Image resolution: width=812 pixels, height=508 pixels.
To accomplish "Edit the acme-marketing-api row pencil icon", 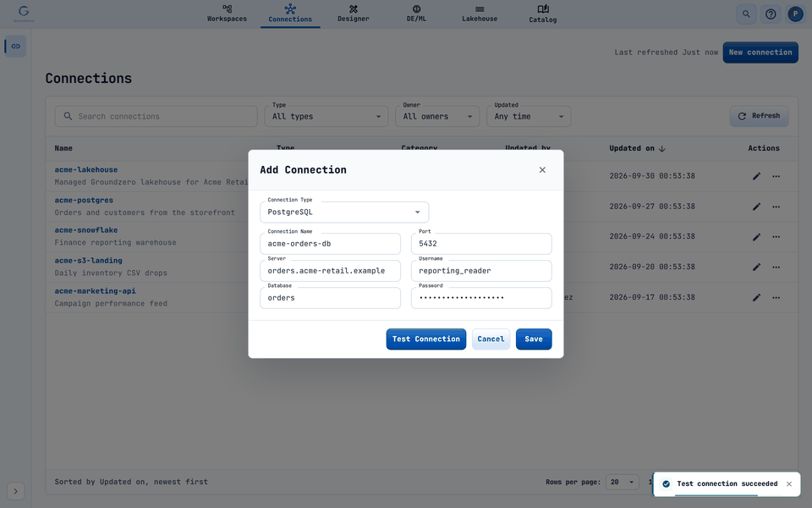I will (756, 297).
